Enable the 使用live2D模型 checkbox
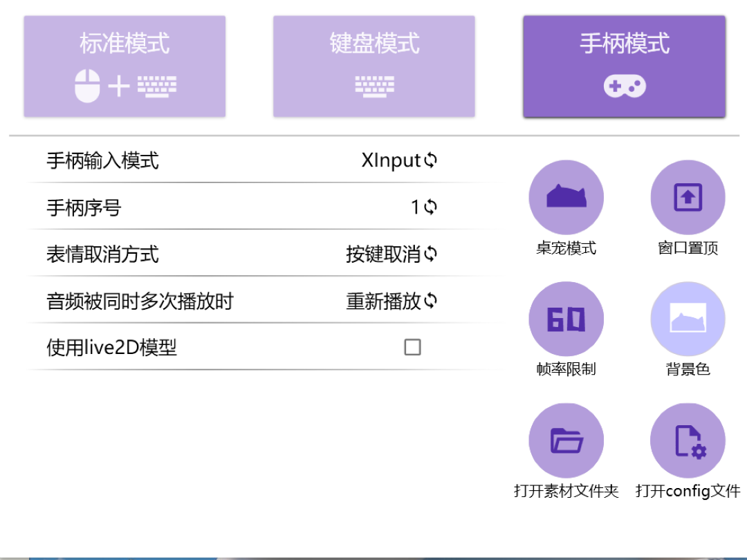 pos(413,347)
